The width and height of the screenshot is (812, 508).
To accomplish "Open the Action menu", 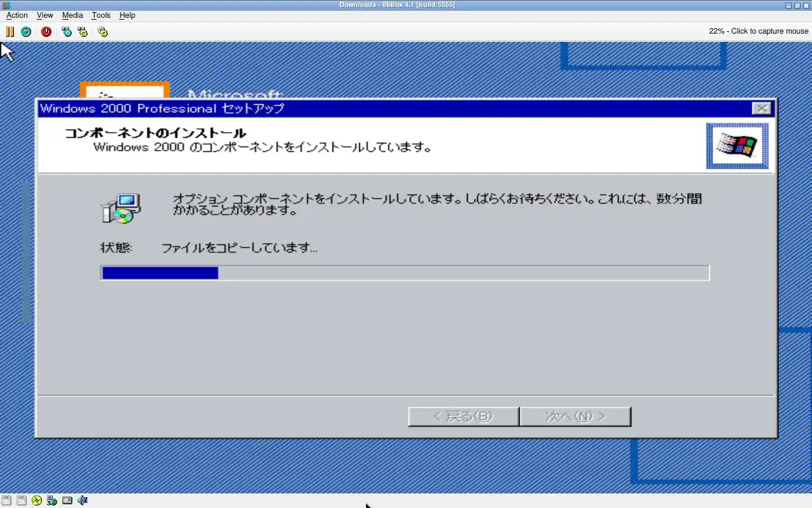I will tap(17, 15).
